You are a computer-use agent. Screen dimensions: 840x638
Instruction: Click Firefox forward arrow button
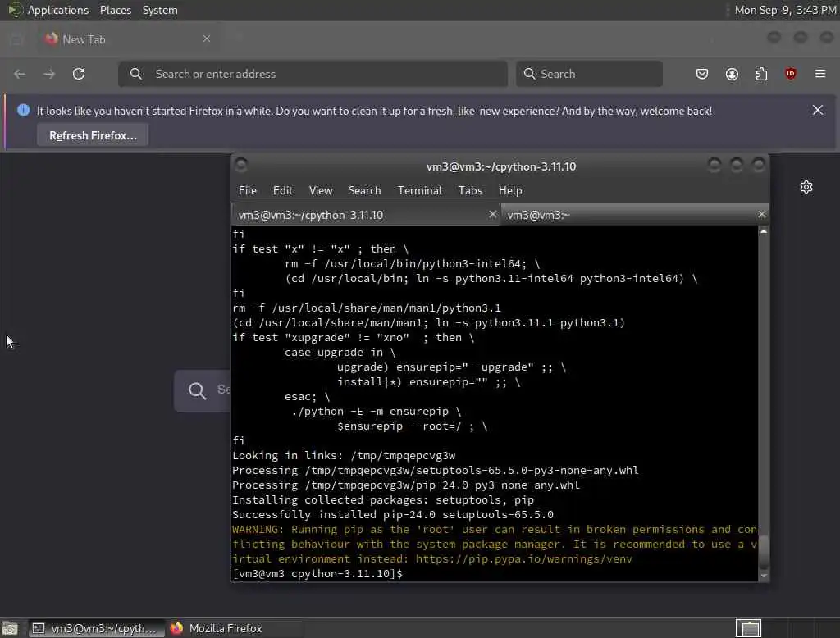[49, 74]
